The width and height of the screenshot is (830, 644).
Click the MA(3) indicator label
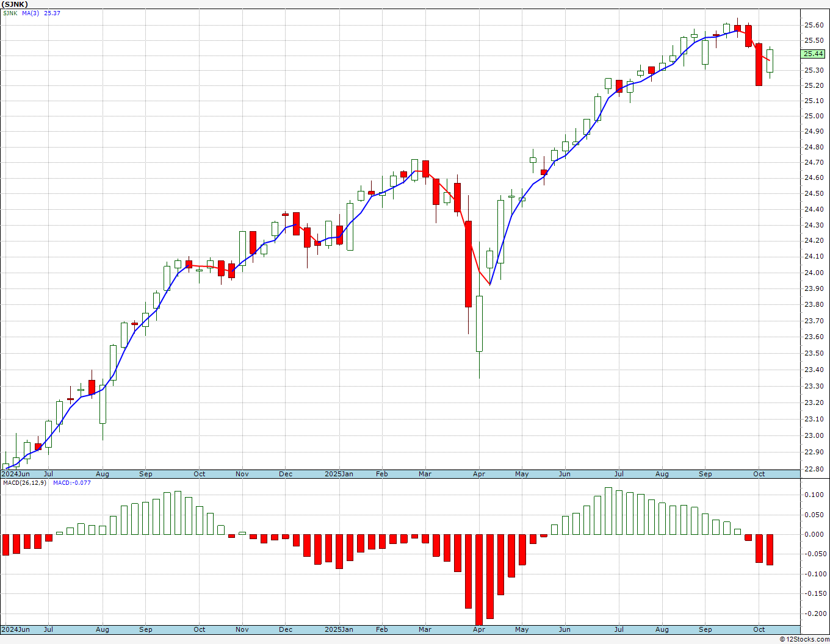31,13
